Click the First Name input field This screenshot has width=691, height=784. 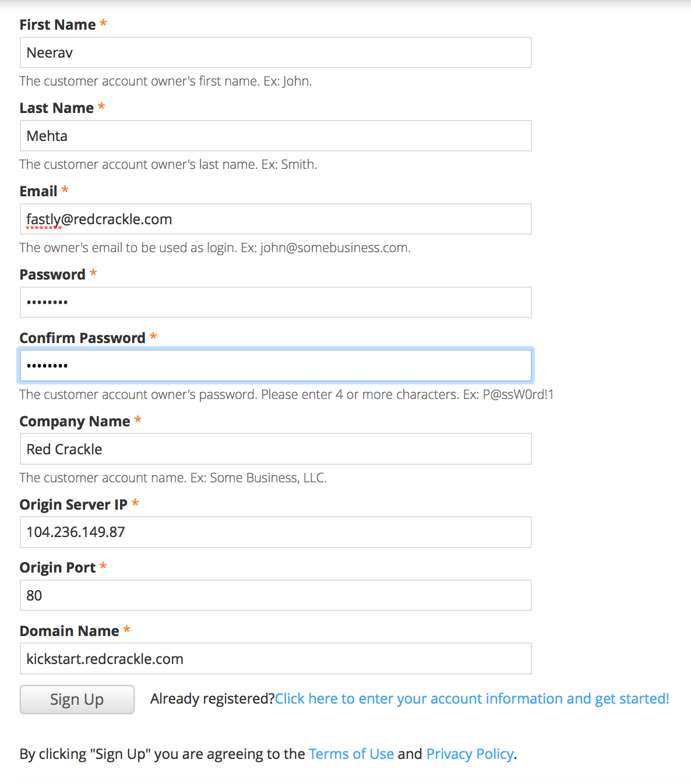point(276,52)
